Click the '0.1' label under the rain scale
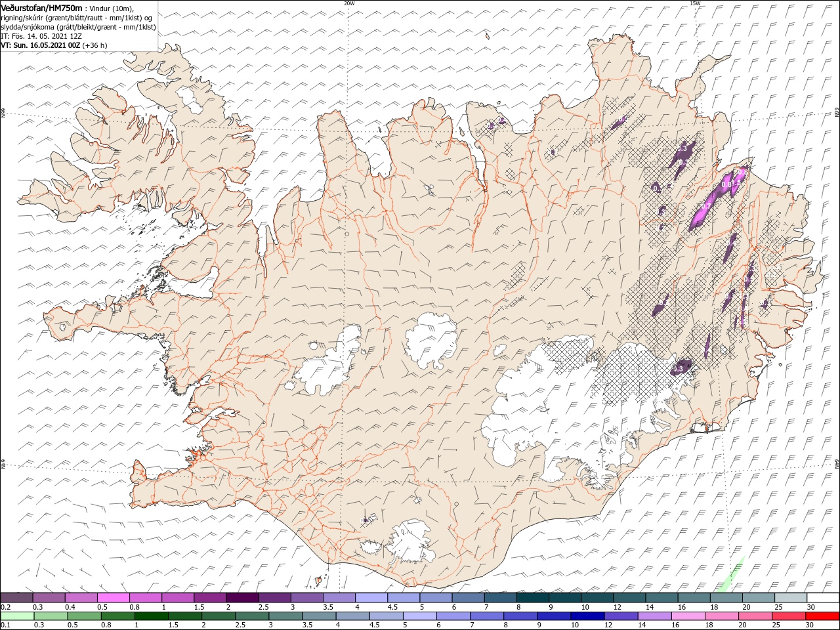The height and width of the screenshot is (630, 840). tap(5, 625)
